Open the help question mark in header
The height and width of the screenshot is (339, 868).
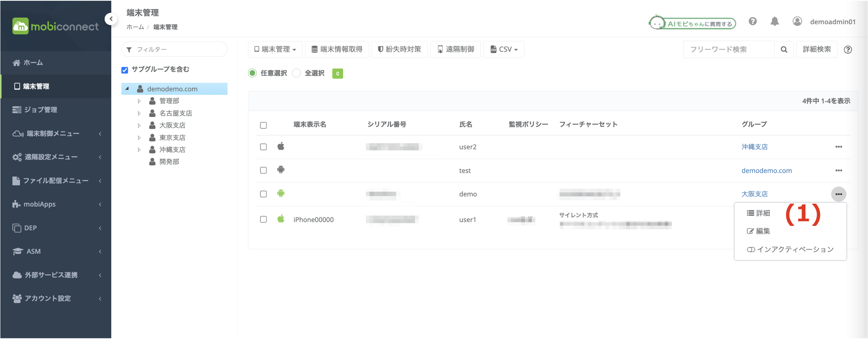pos(752,21)
